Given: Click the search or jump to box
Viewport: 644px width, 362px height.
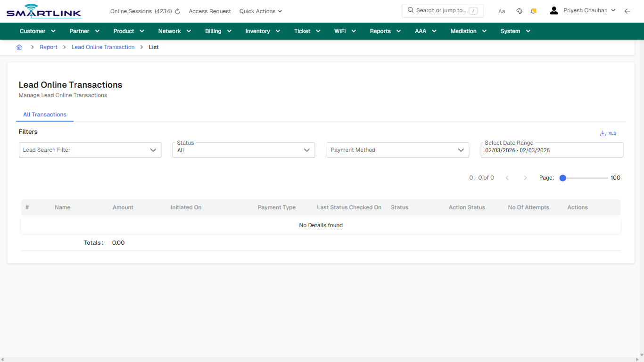Looking at the screenshot, I should click(442, 10).
